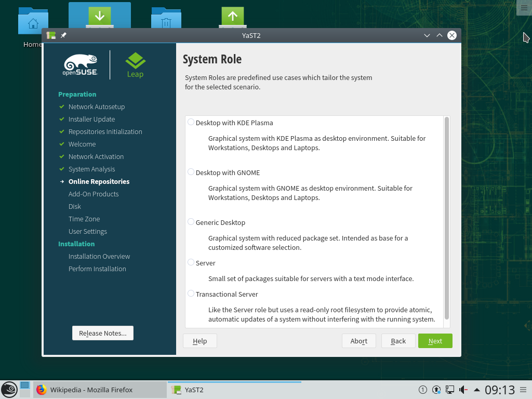The height and width of the screenshot is (399, 532).
Task: Open the network connection tray icon
Action: click(449, 390)
